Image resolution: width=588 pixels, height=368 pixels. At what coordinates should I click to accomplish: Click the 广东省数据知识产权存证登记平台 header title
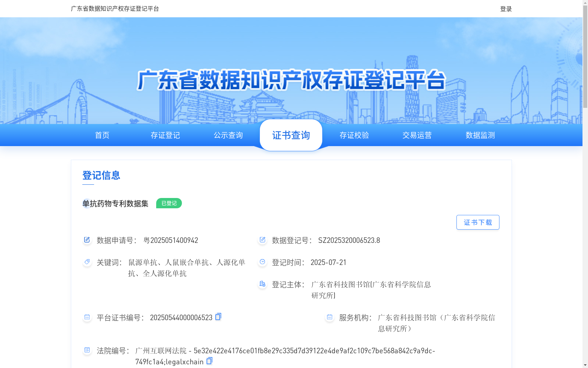(115, 8)
